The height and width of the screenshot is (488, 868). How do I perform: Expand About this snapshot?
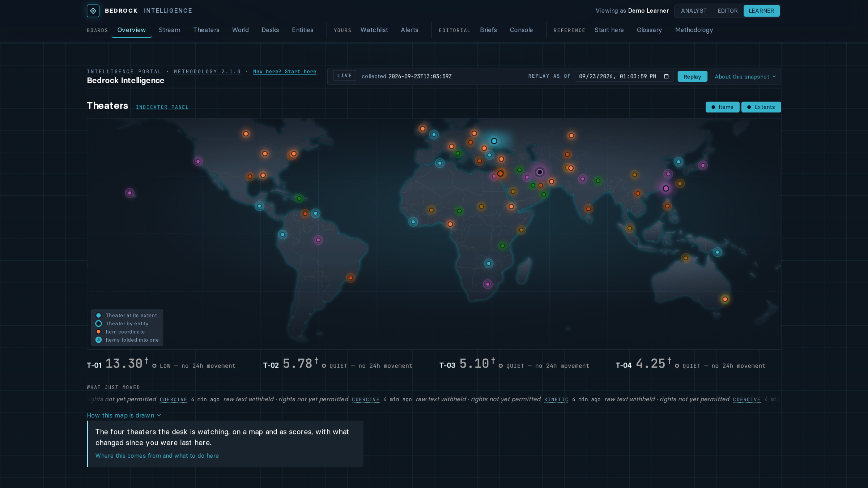tap(745, 77)
